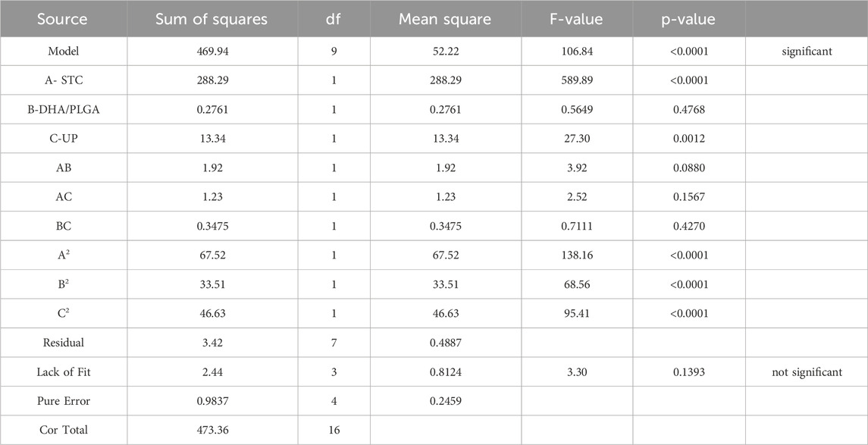
Task: Click 0.2761 in the Sum of squares column
Action: (x=212, y=110)
